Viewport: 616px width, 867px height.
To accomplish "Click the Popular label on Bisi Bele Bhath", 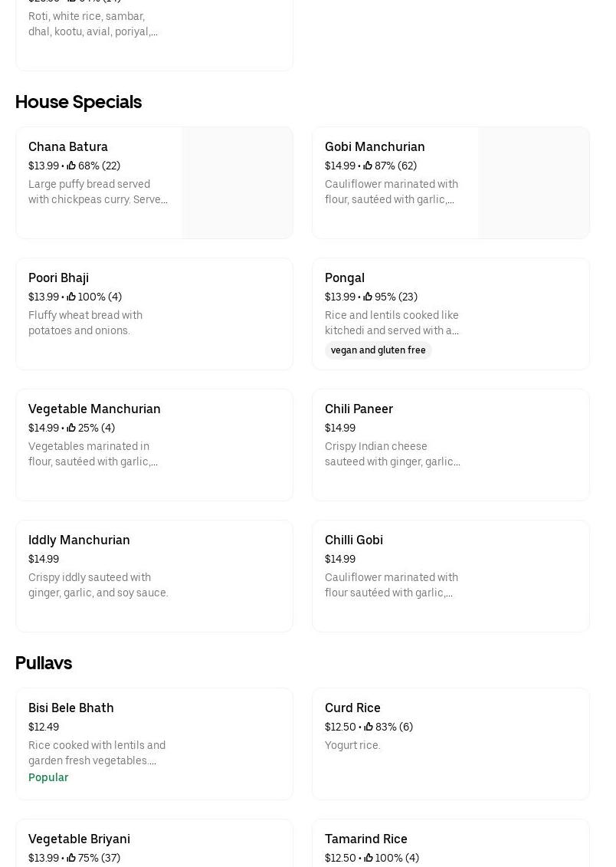I will (48, 777).
